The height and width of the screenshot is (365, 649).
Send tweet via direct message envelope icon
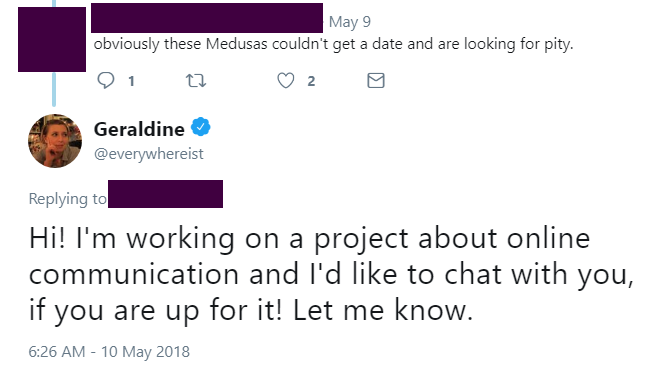[x=376, y=80]
